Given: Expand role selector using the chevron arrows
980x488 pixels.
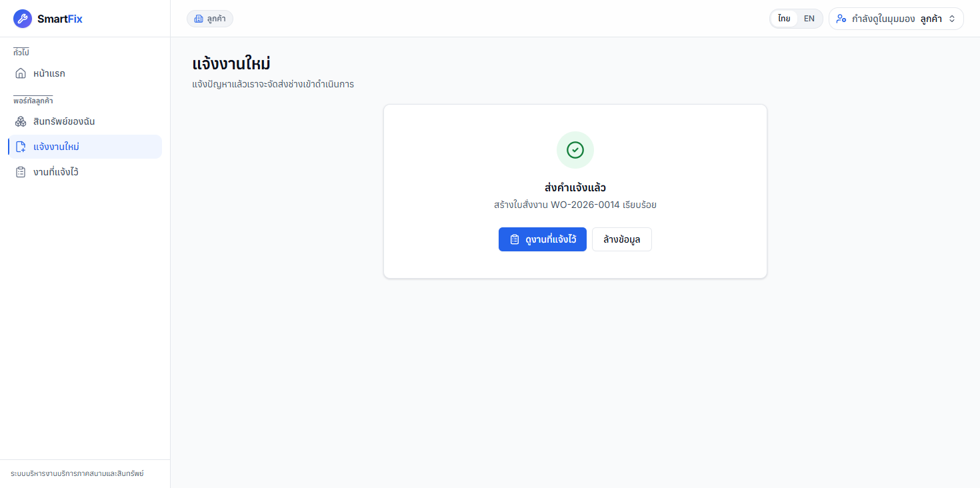Looking at the screenshot, I should [952, 19].
